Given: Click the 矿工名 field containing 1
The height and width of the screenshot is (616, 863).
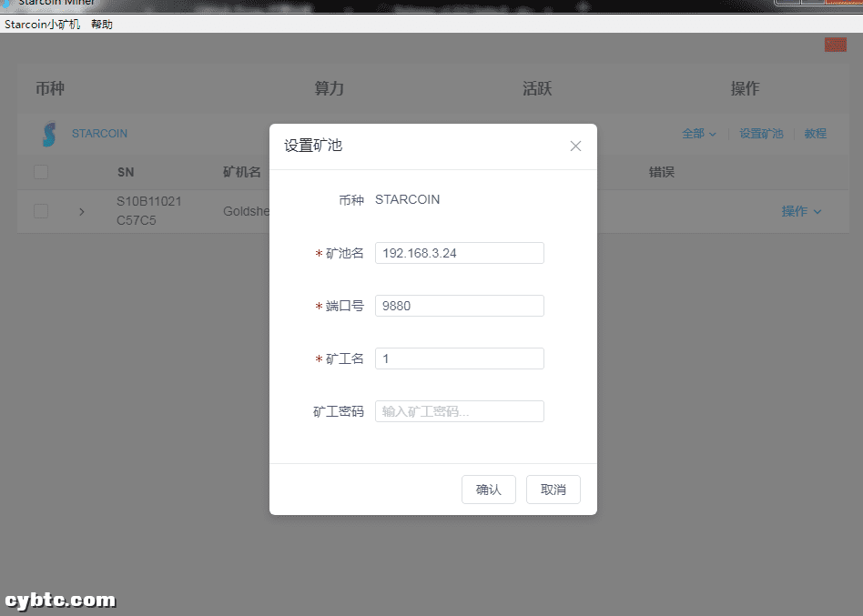Looking at the screenshot, I should 459,358.
